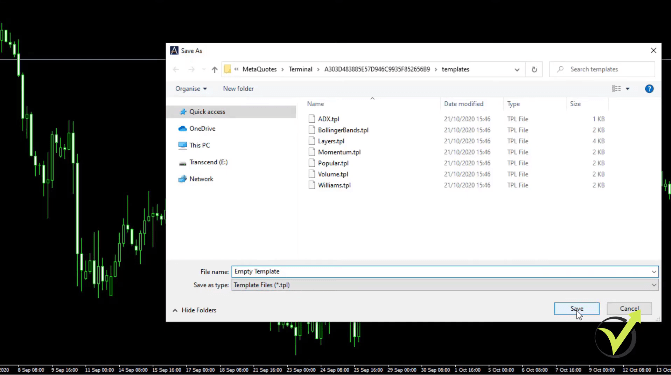Click the Terminal breadcrumb

click(x=300, y=69)
